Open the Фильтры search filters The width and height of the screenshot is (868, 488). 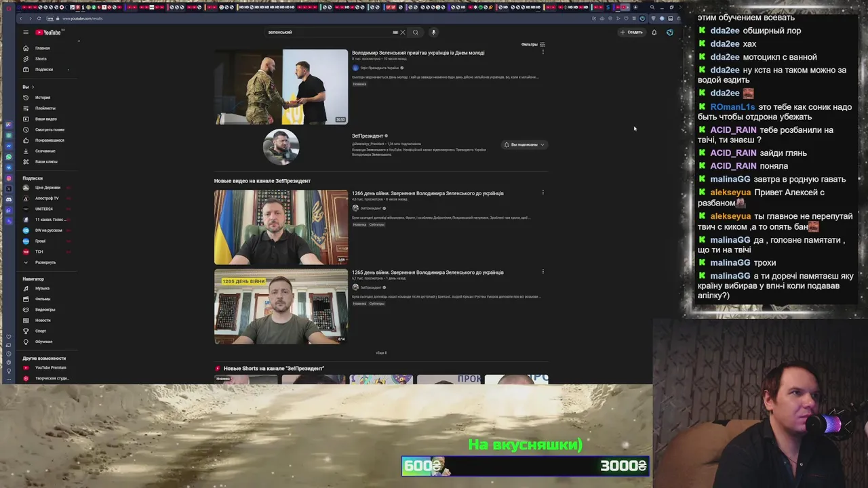(x=533, y=44)
